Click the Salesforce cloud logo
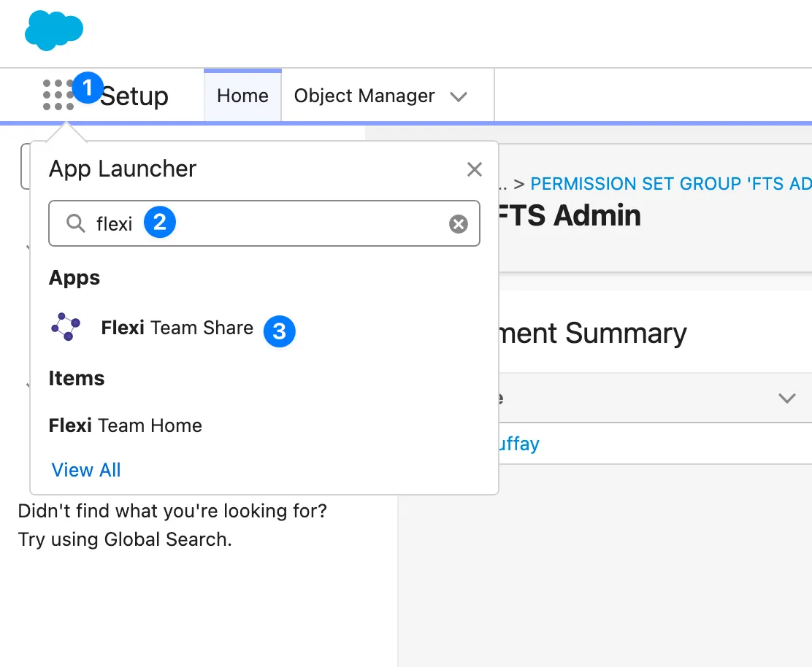The height and width of the screenshot is (667, 812). [x=54, y=31]
